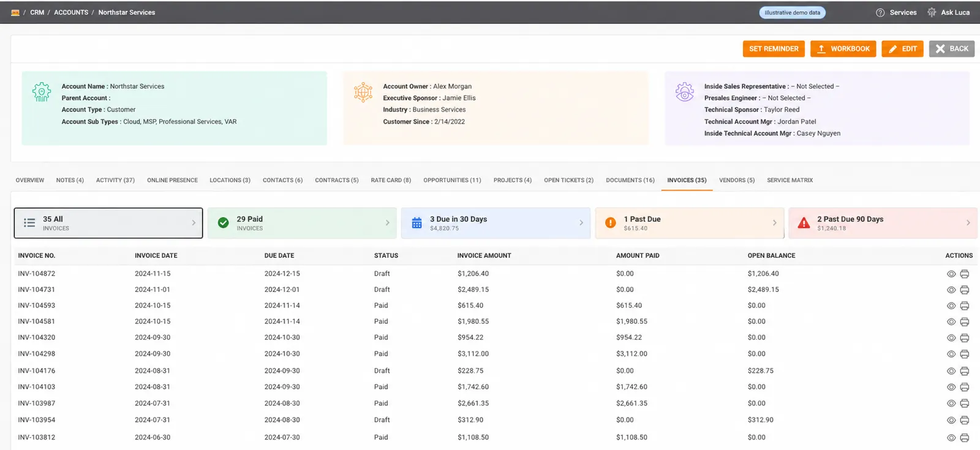Navigate to CRM in the breadcrumb
This screenshot has width=980, height=450.
37,12
